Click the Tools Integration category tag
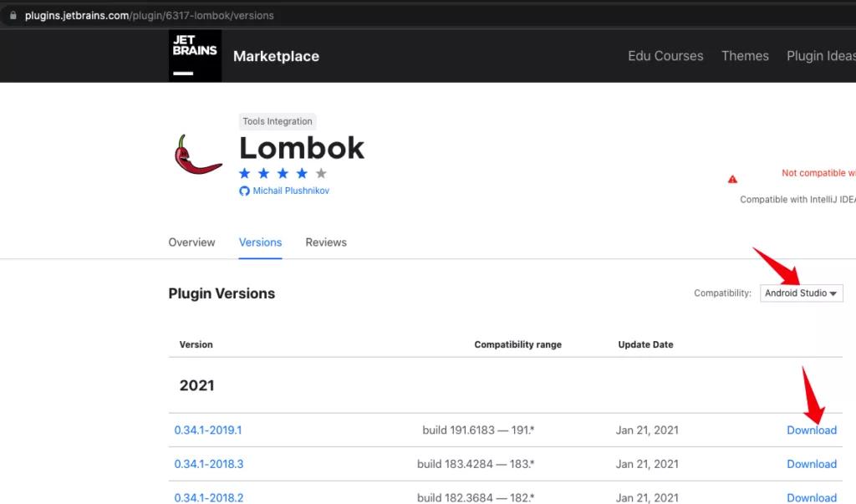This screenshot has width=856, height=504. click(278, 121)
